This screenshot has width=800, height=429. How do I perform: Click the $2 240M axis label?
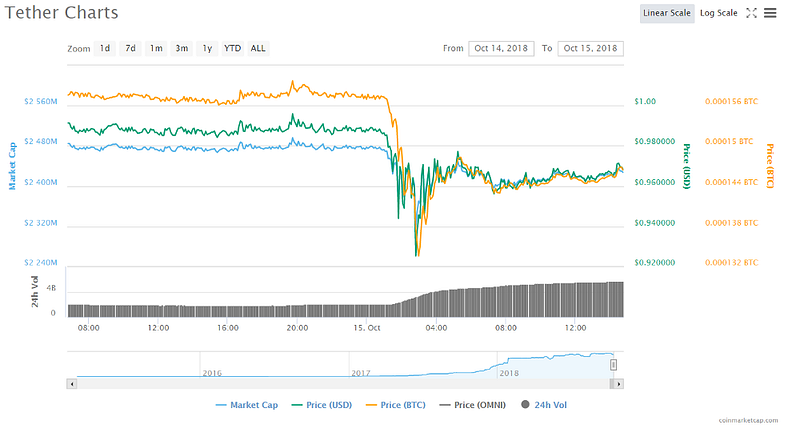pyautogui.click(x=41, y=263)
